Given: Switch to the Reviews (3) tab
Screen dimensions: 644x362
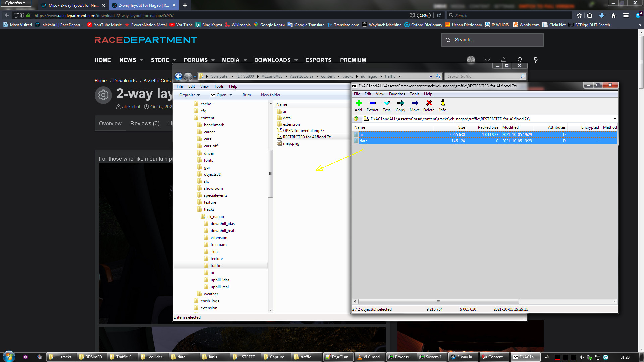Looking at the screenshot, I should (x=145, y=123).
